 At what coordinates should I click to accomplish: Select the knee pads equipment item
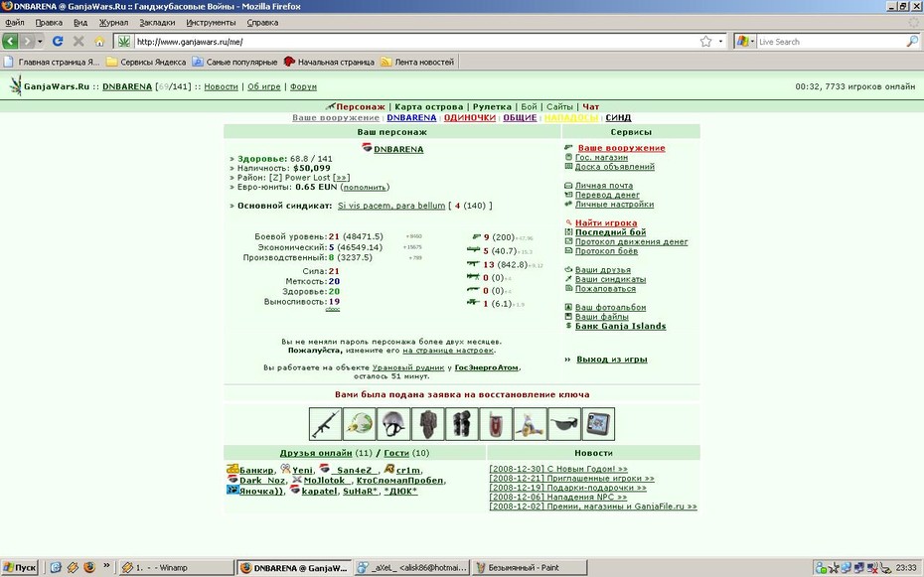click(x=462, y=424)
